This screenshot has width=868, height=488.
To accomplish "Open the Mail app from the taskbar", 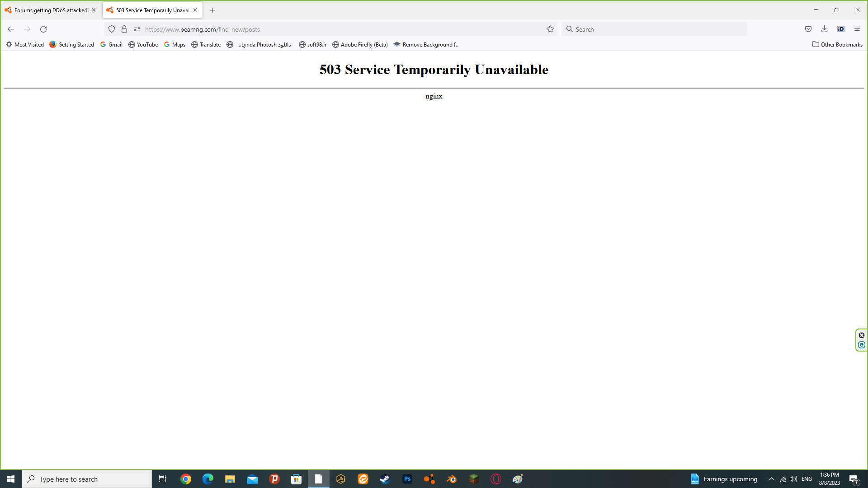I will click(252, 479).
